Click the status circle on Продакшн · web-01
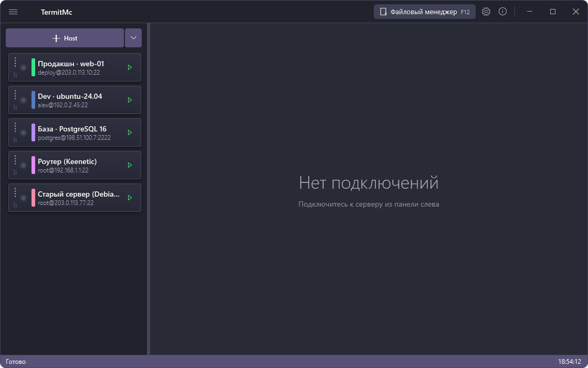Image resolution: width=588 pixels, height=368 pixels. pos(23,68)
